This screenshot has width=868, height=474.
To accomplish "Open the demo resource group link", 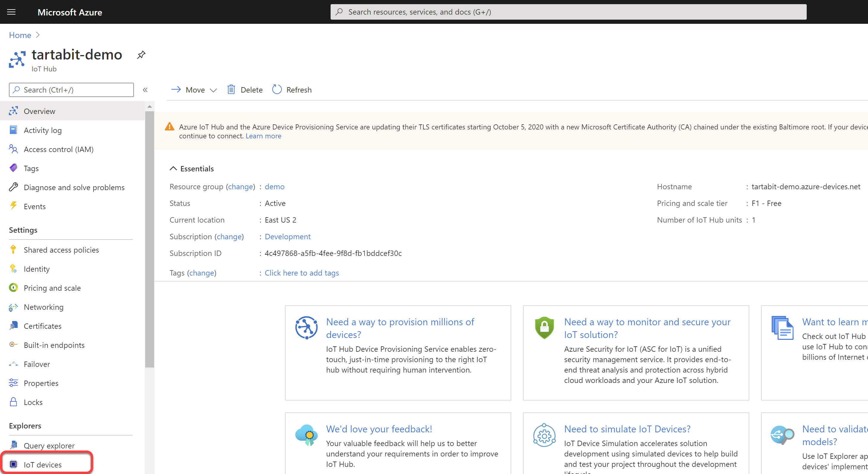I will 274,186.
